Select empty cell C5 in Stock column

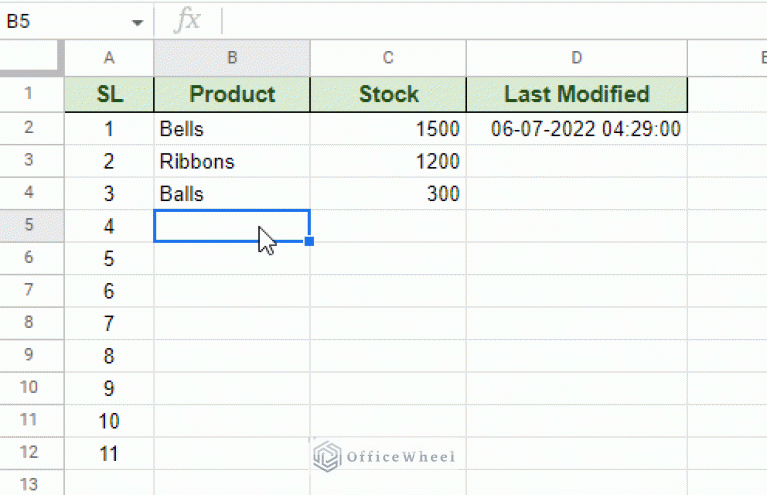tap(388, 225)
